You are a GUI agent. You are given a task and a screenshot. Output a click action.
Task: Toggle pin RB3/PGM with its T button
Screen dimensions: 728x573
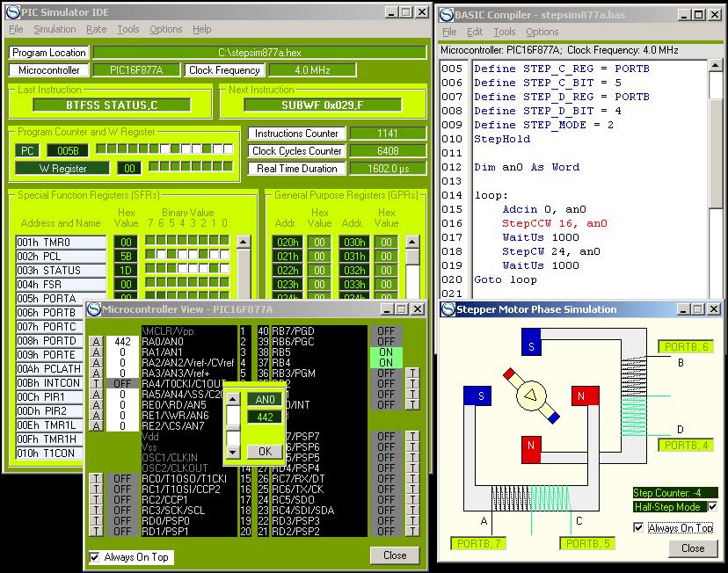412,374
